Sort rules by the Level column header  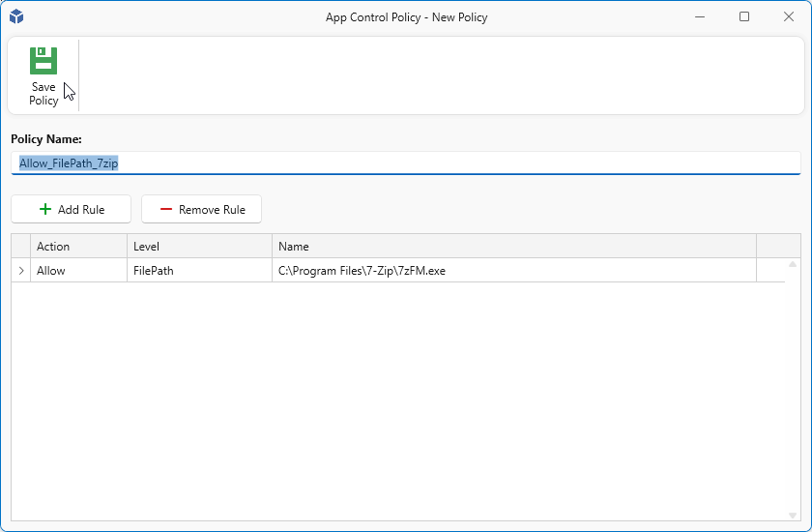pos(199,247)
